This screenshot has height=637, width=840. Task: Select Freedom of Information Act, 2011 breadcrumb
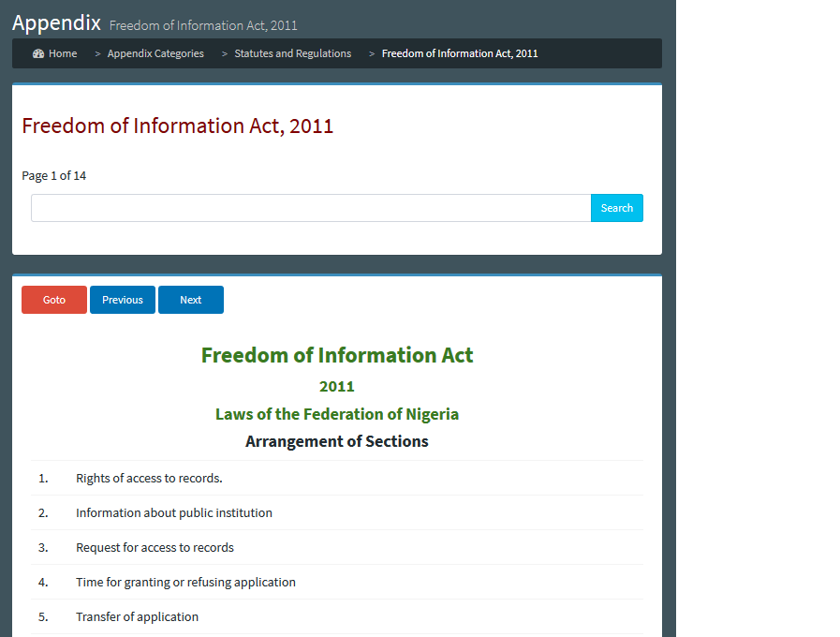460,53
